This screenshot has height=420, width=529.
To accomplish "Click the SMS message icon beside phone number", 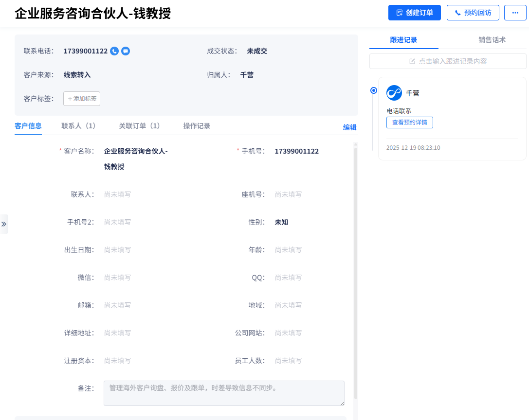I will pos(126,51).
